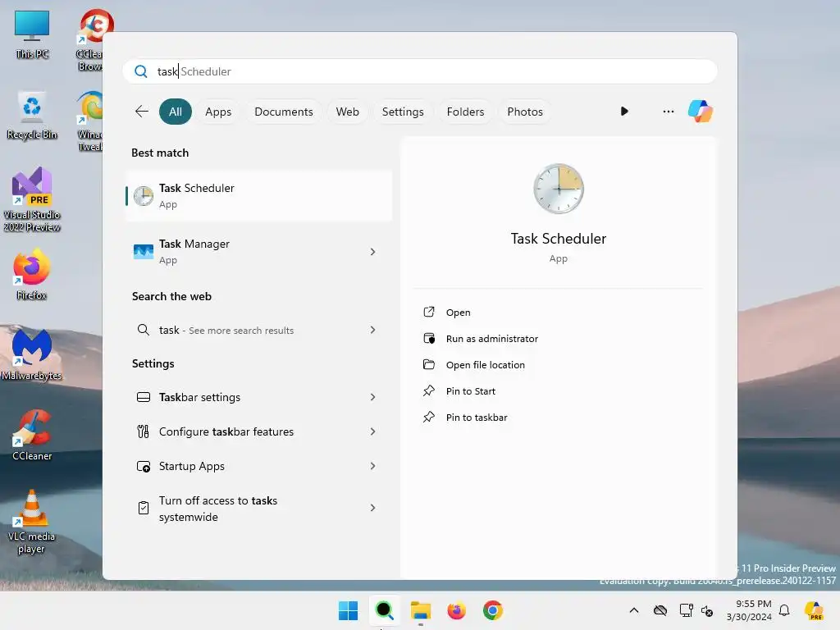Click the muted volume tray icon
Image resolution: width=840 pixels, height=630 pixels.
click(x=707, y=610)
